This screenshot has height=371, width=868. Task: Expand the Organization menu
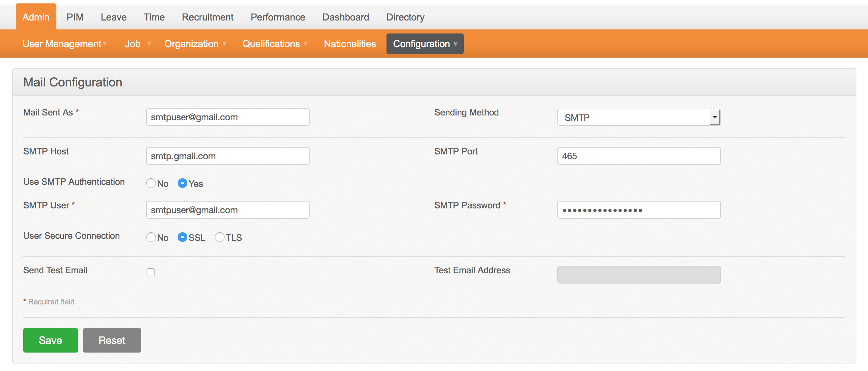195,44
